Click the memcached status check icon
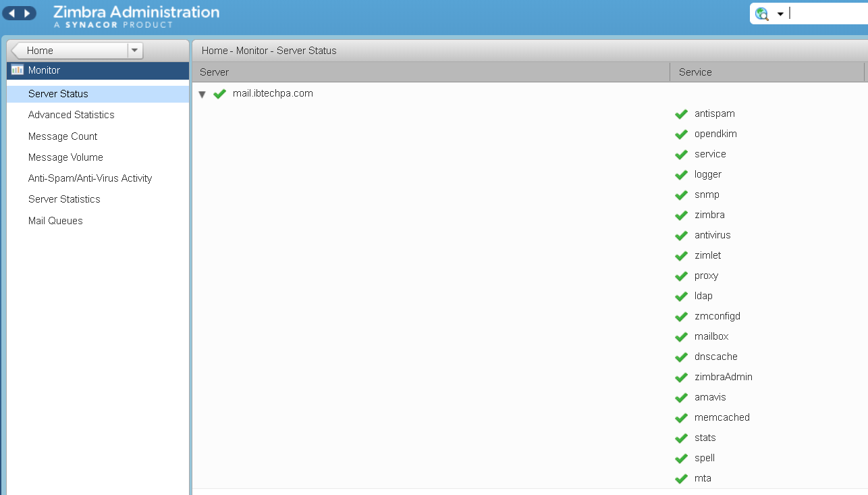The width and height of the screenshot is (868, 495). pyautogui.click(x=681, y=418)
